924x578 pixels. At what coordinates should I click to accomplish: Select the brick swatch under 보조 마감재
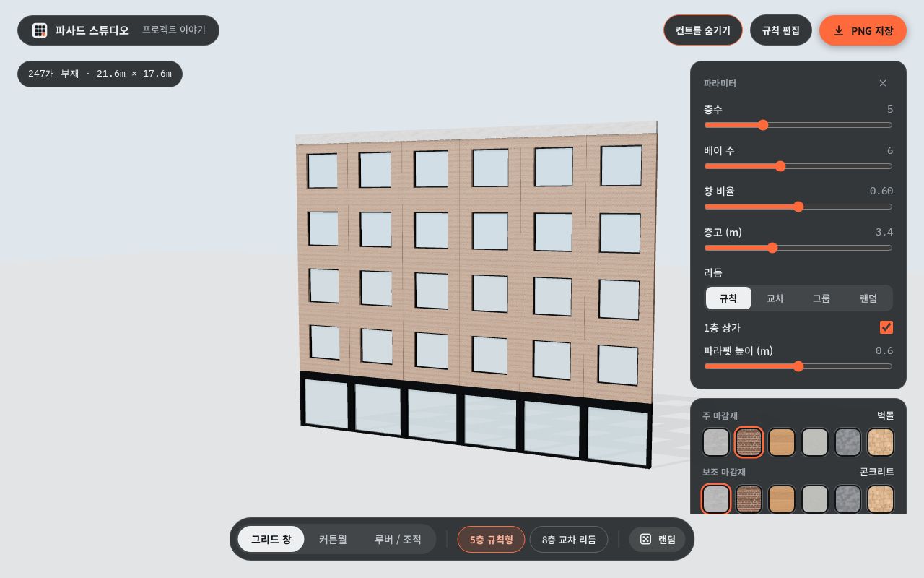tap(749, 499)
